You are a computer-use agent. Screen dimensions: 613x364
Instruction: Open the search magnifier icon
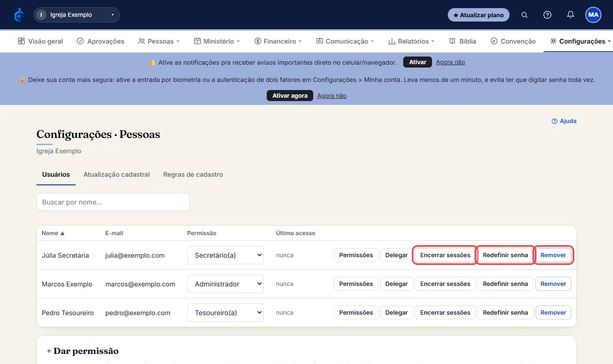pos(524,15)
